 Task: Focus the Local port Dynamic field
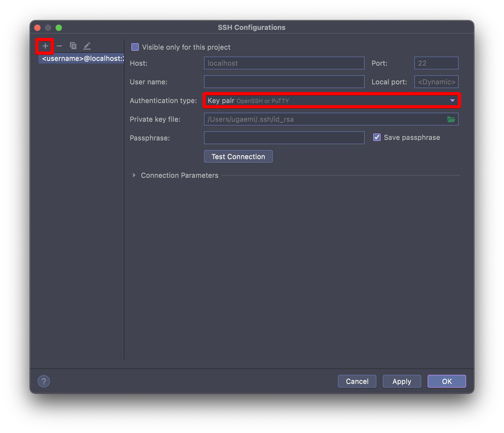tap(436, 82)
